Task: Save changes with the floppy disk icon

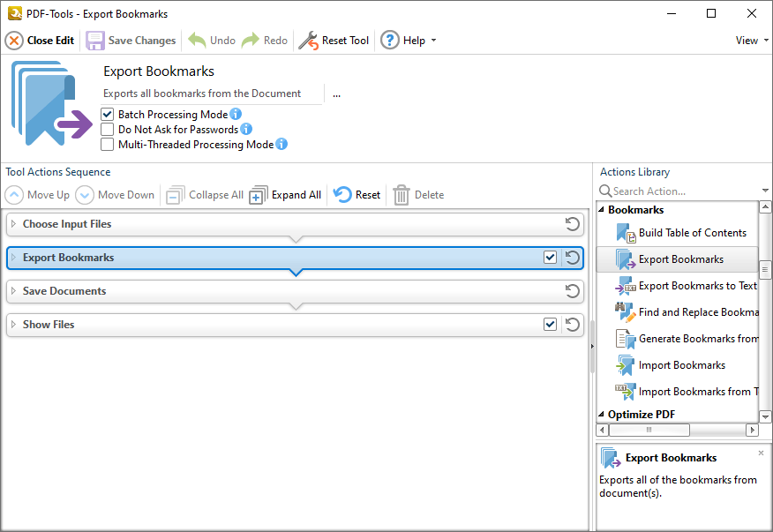Action: click(95, 41)
